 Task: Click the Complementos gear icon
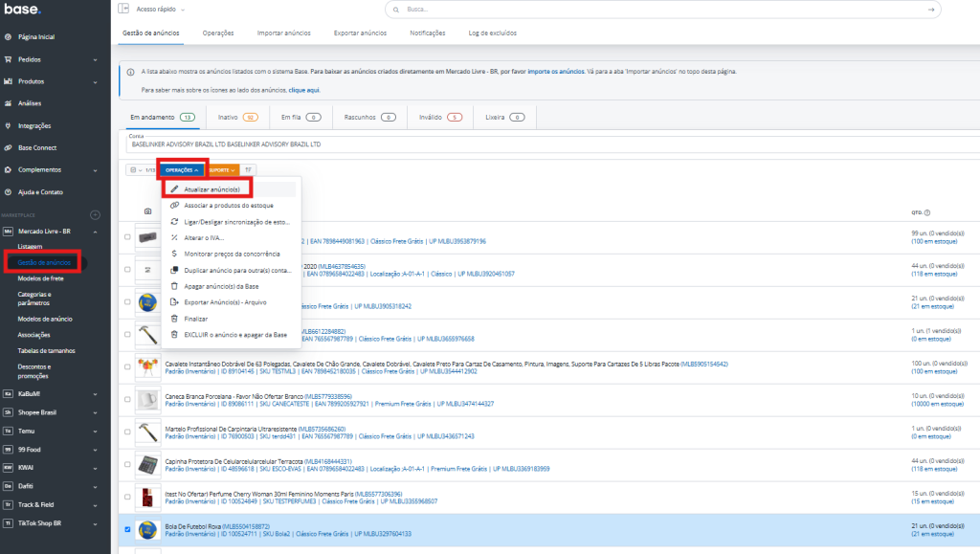coord(8,170)
